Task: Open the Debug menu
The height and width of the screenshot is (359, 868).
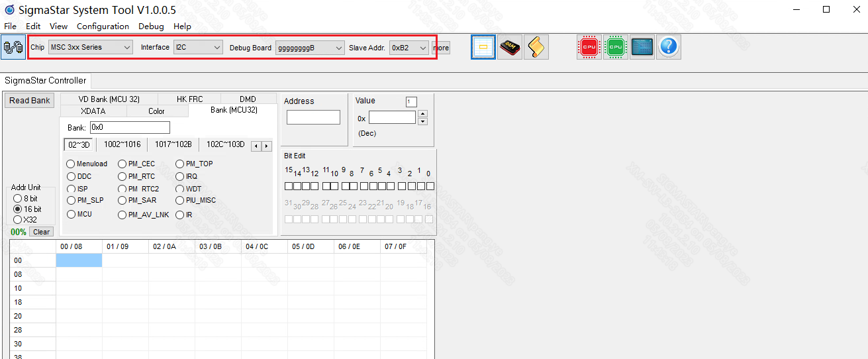Action: click(x=151, y=26)
